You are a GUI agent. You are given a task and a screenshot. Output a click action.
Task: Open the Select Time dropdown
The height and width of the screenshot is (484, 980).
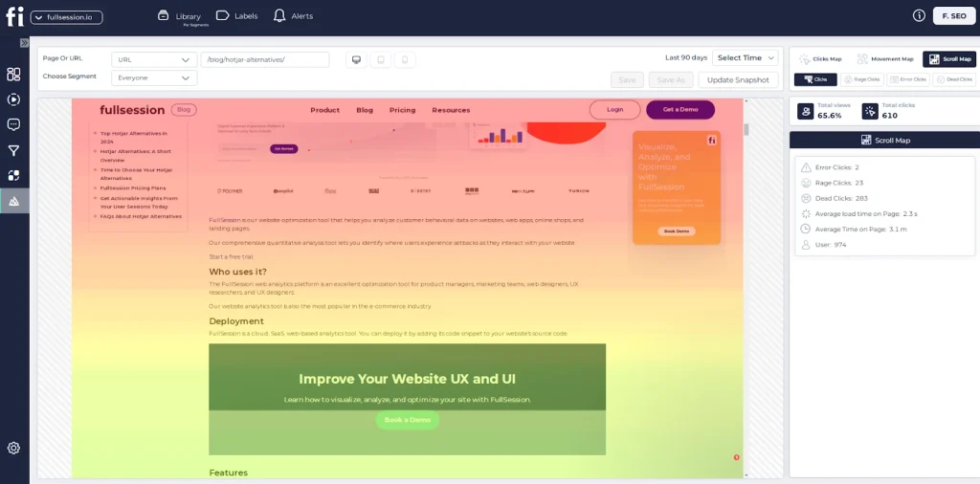pyautogui.click(x=745, y=58)
